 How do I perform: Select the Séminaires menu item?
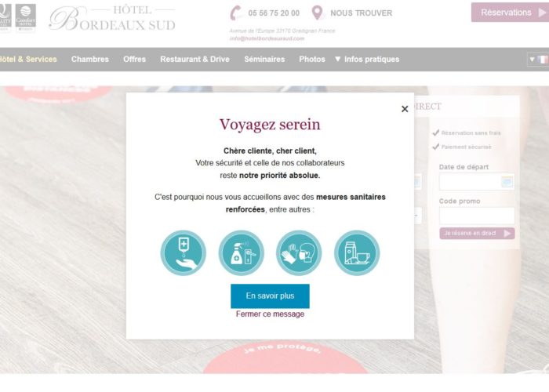tap(264, 59)
